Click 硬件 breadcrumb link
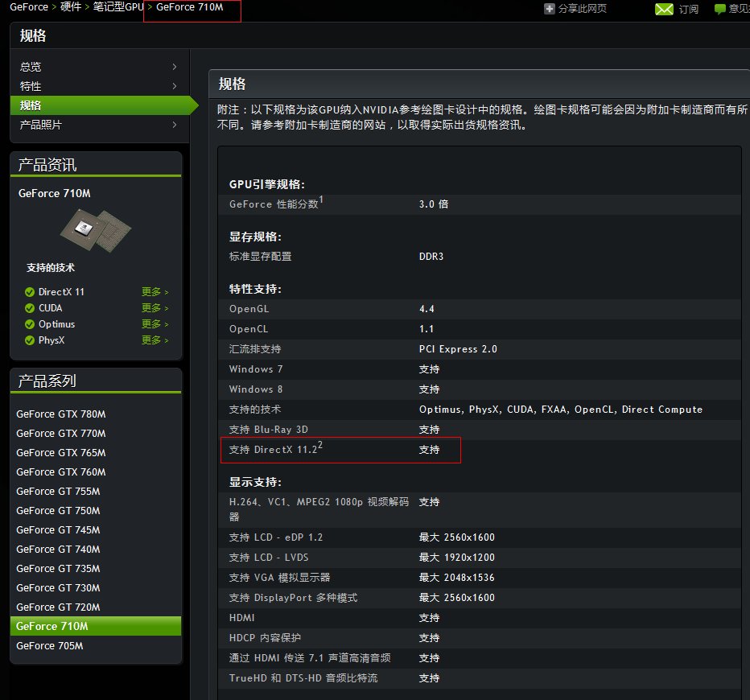 [71, 7]
